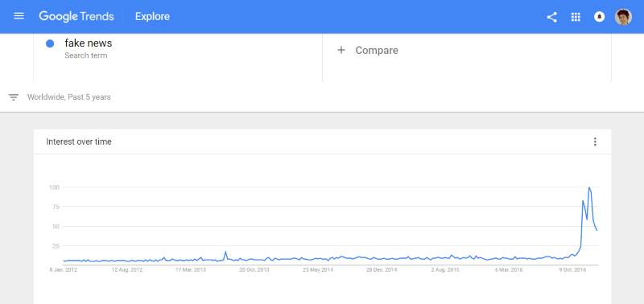The height and width of the screenshot is (304, 644).
Task: Click the Interest over time heading
Action: pyautogui.click(x=79, y=142)
